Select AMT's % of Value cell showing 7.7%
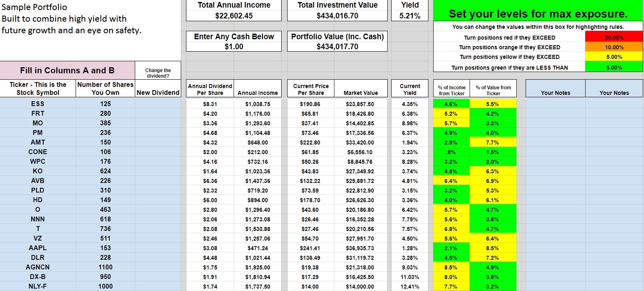644x291 pixels. coord(493,142)
